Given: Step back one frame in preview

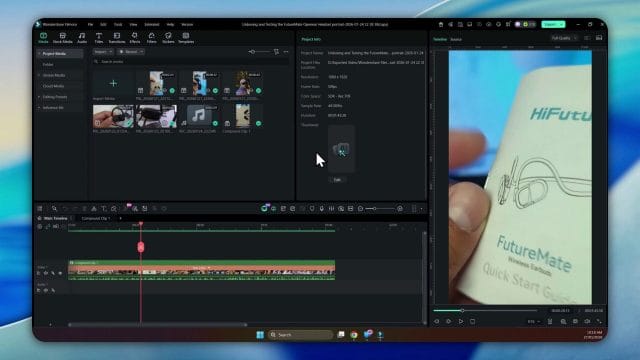Looking at the screenshot, I should pos(437,321).
